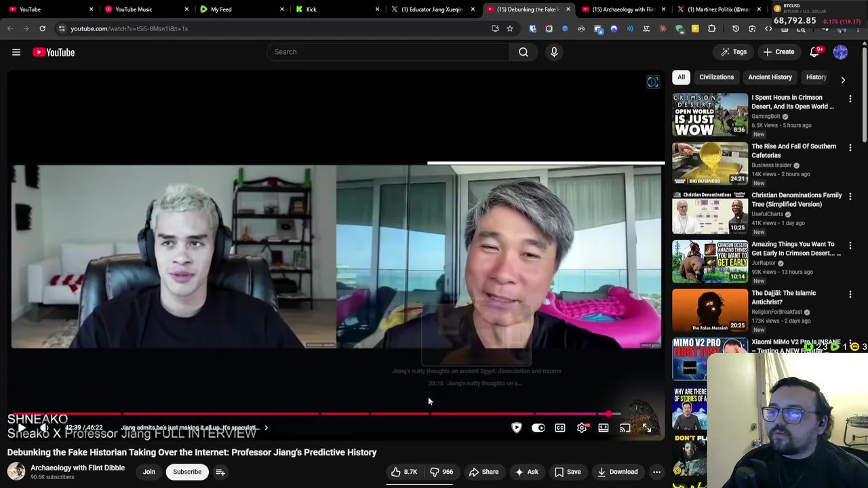
Task: Reload the page with browser refresh
Action: (42, 28)
